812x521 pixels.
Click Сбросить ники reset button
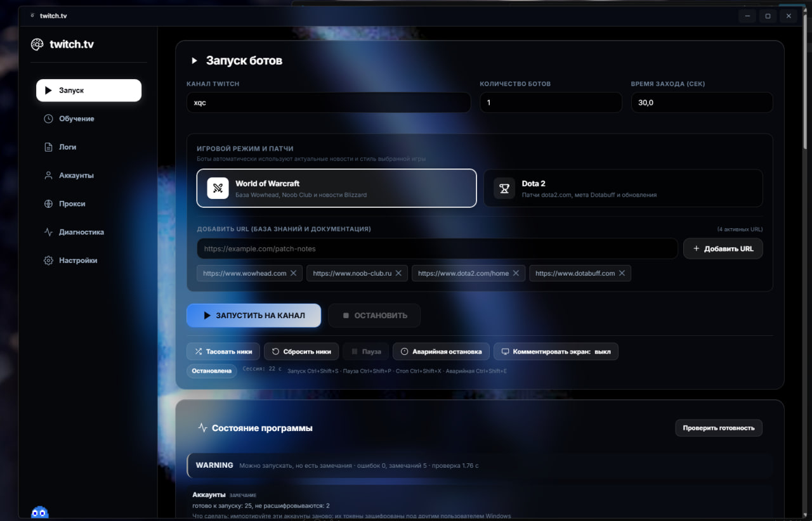click(x=301, y=351)
